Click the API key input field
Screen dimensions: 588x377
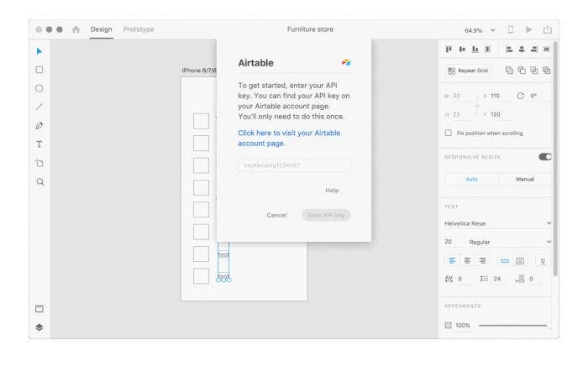coord(294,165)
